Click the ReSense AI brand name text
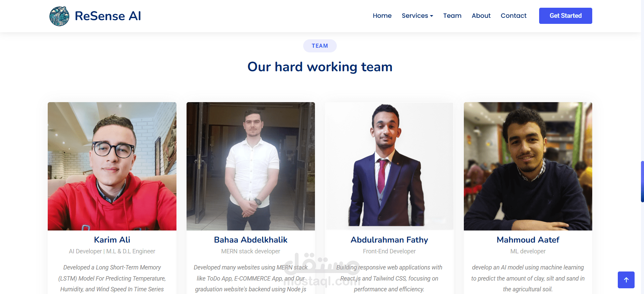This screenshot has width=644, height=294. (108, 16)
